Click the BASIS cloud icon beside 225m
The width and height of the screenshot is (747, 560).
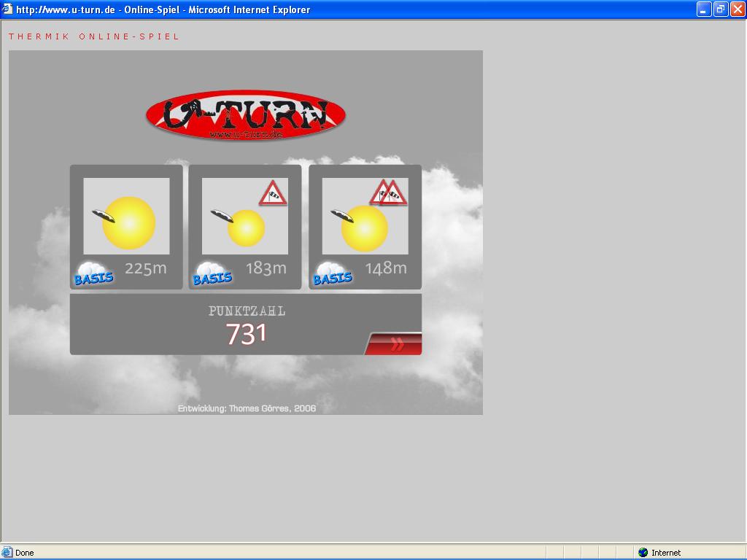[x=93, y=274]
